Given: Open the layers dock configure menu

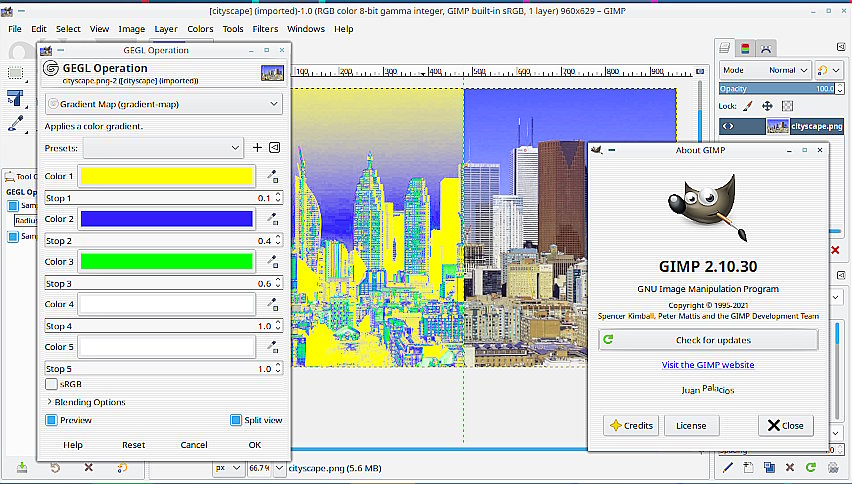Looking at the screenshot, I should [x=841, y=47].
